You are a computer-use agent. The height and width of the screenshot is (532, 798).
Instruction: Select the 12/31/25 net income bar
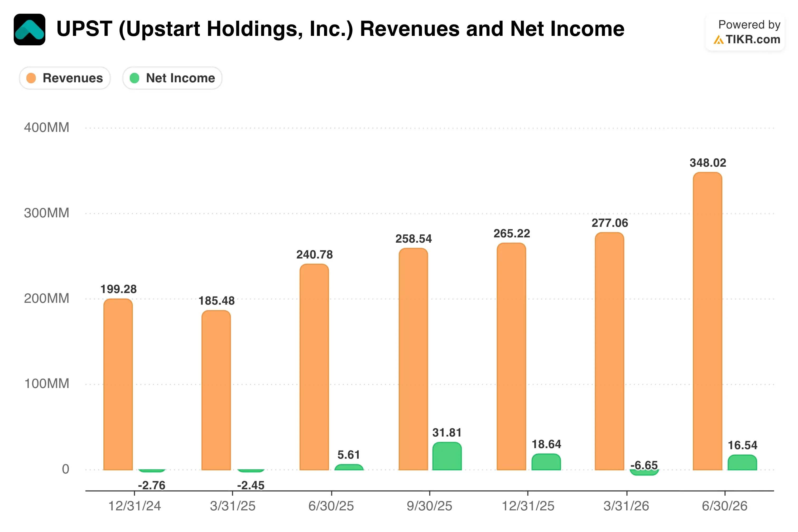[x=546, y=462]
